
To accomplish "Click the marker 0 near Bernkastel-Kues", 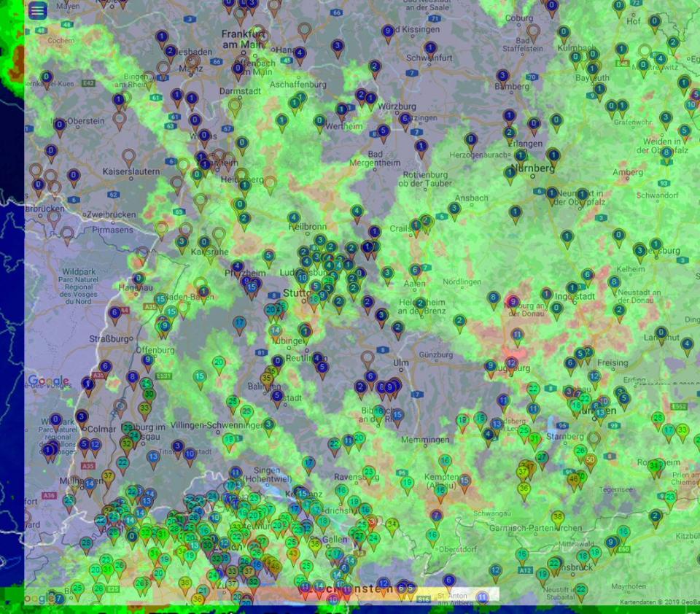I will (x=47, y=77).
